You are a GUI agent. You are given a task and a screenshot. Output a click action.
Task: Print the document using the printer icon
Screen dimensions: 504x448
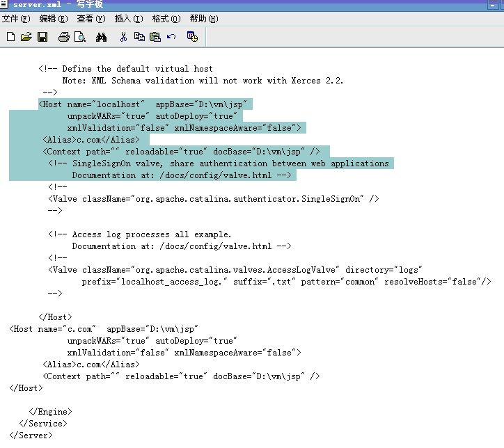coord(63,37)
